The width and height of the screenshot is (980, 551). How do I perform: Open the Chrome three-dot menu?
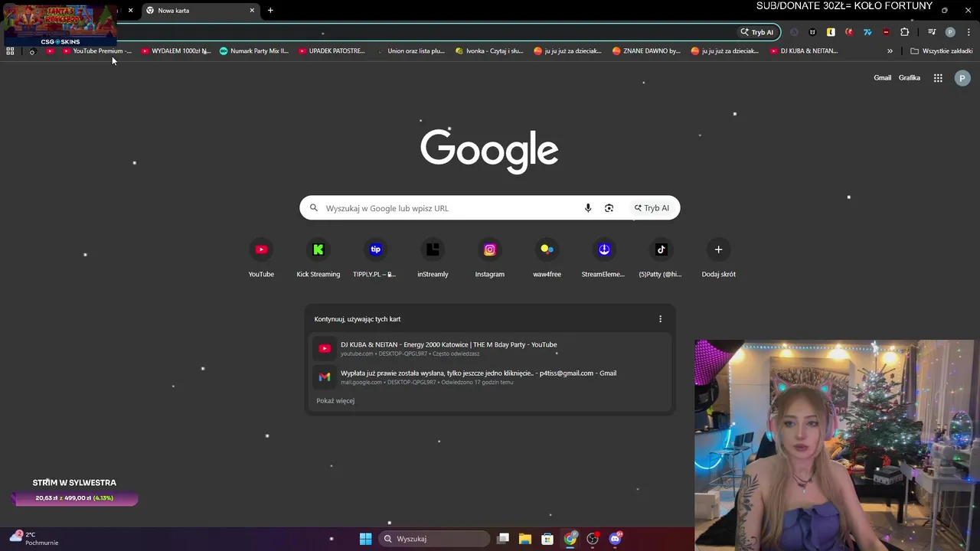[x=969, y=32]
